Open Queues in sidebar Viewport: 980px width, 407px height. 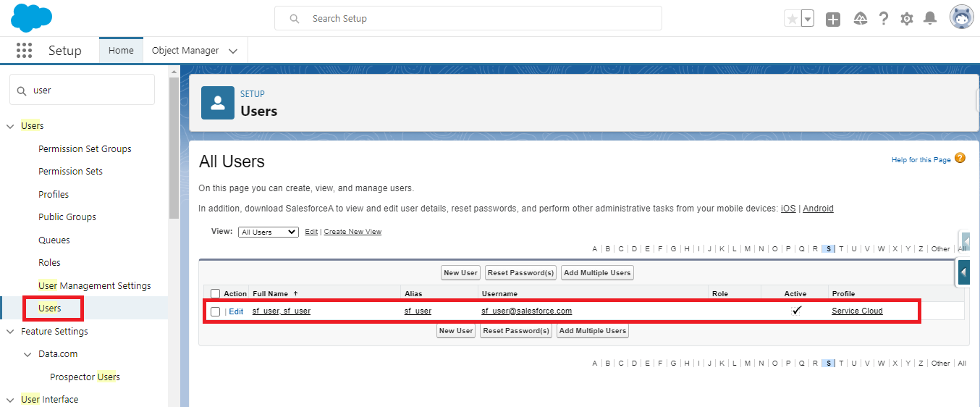coord(54,240)
